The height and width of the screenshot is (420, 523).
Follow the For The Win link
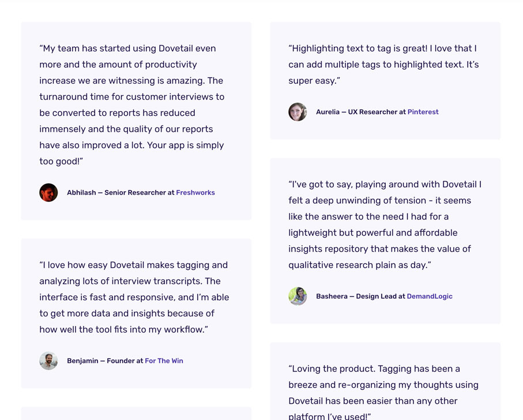pos(164,361)
